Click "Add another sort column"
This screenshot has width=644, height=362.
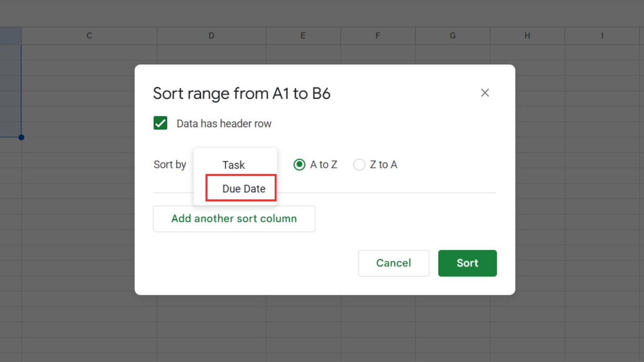coord(234,218)
